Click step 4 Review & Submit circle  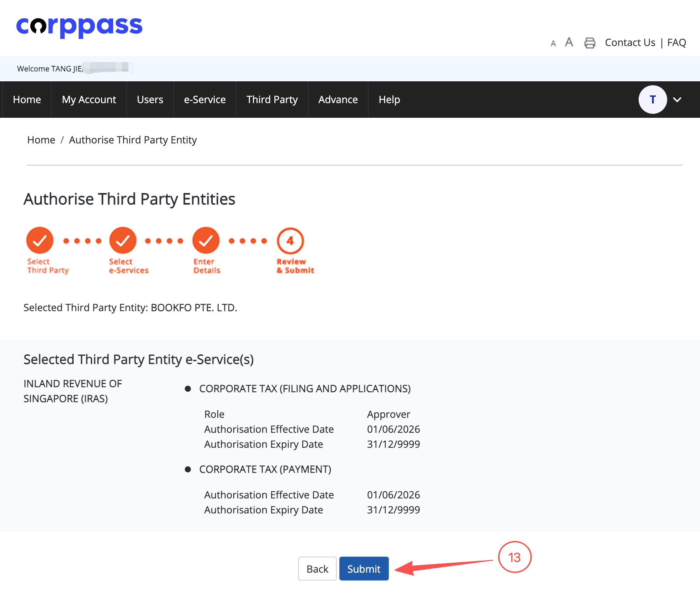[290, 241]
